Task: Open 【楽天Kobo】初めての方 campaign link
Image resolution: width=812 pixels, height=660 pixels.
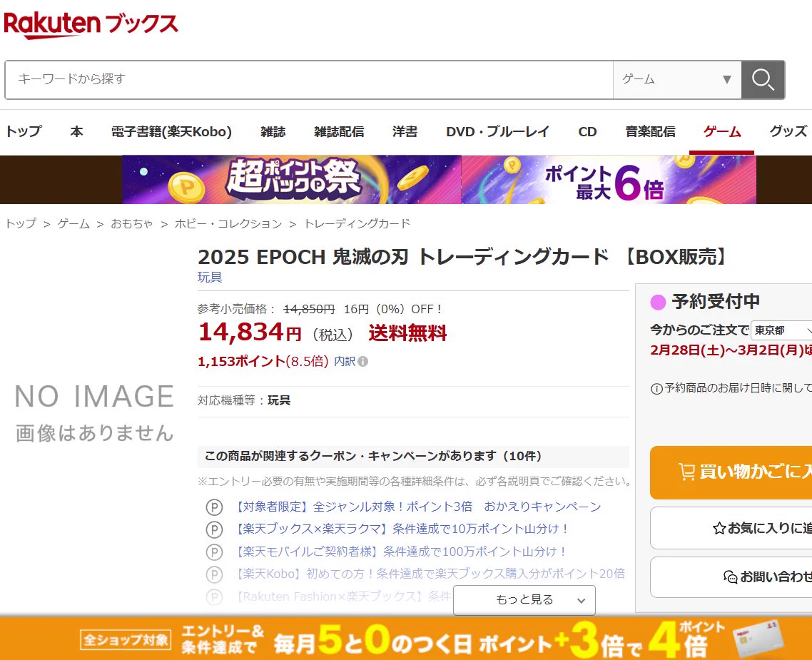Action: 428,574
